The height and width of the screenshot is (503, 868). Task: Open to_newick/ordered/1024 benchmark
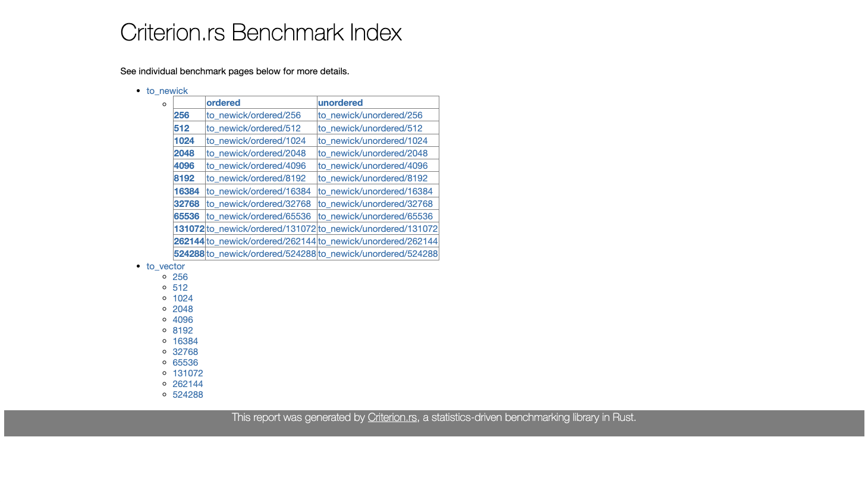(256, 141)
